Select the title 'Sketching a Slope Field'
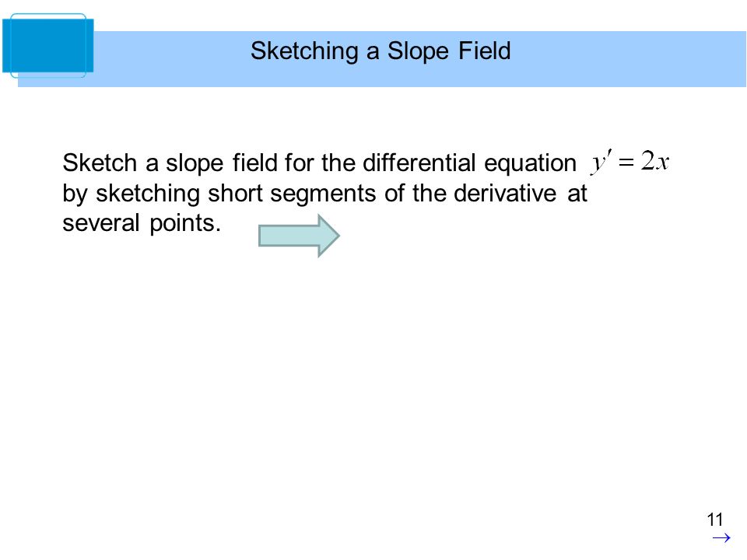This screenshot has width=747, height=560. click(x=381, y=51)
